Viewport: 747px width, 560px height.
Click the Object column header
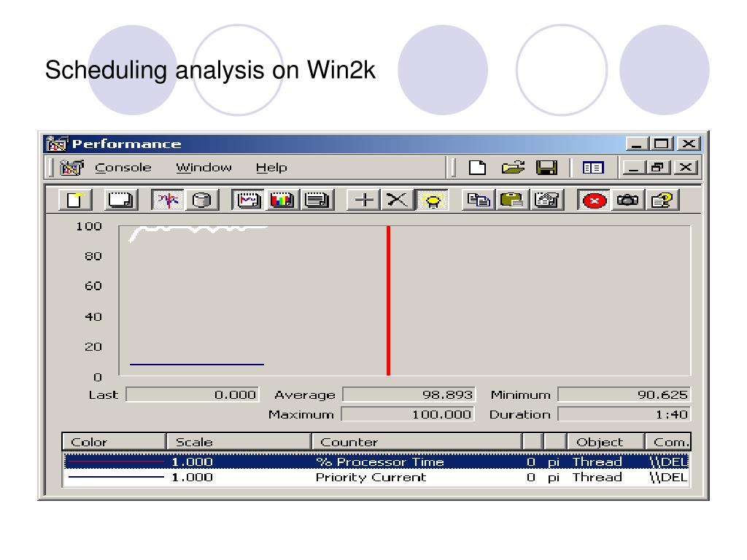point(605,442)
